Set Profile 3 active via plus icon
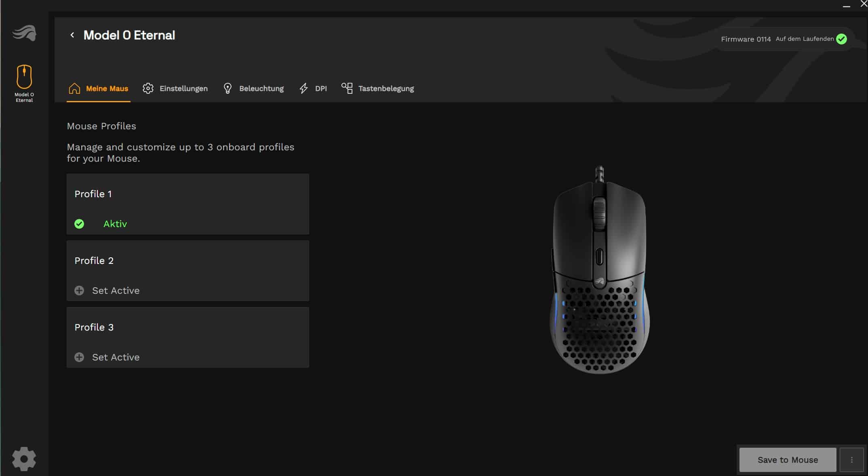868x476 pixels. tap(79, 357)
